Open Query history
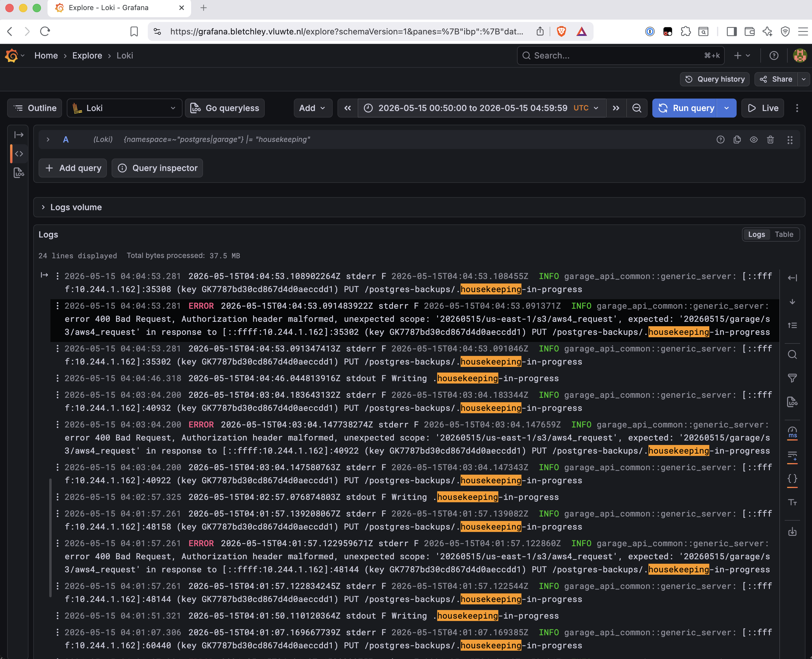812x659 pixels. point(715,79)
